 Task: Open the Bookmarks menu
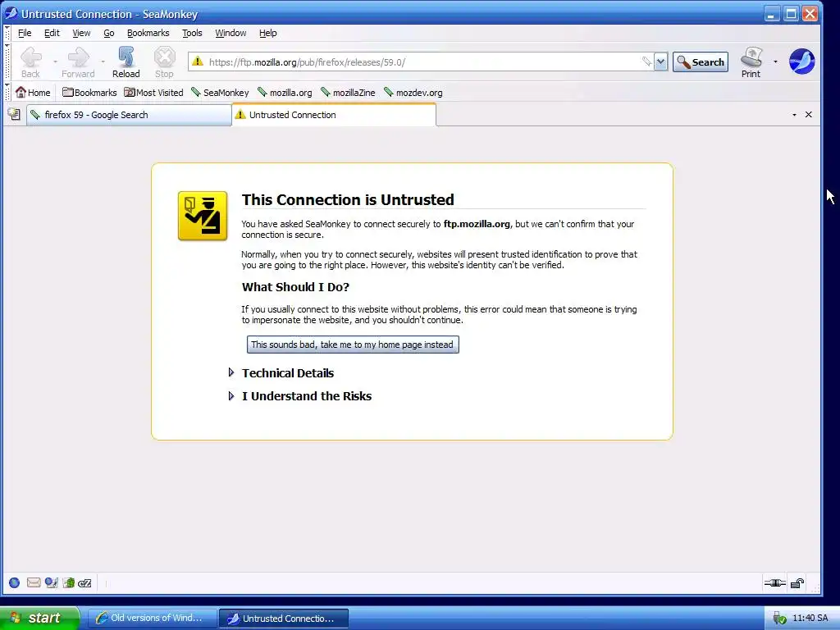tap(148, 33)
